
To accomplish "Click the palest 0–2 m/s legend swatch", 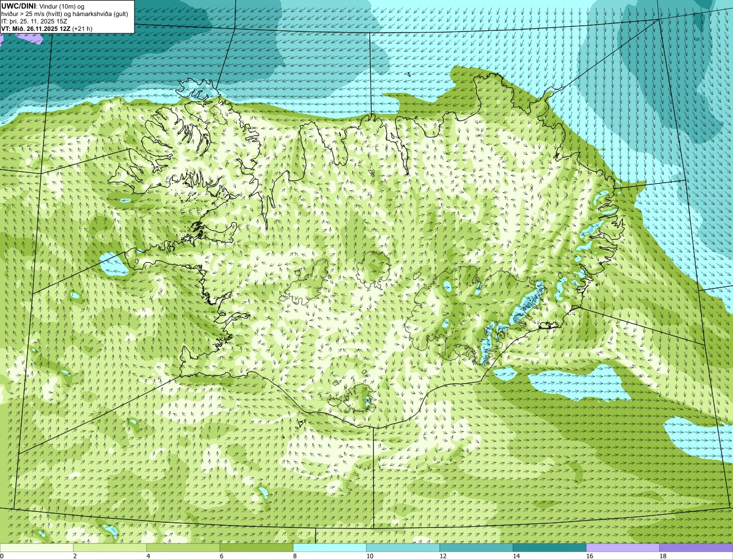I will (37, 547).
